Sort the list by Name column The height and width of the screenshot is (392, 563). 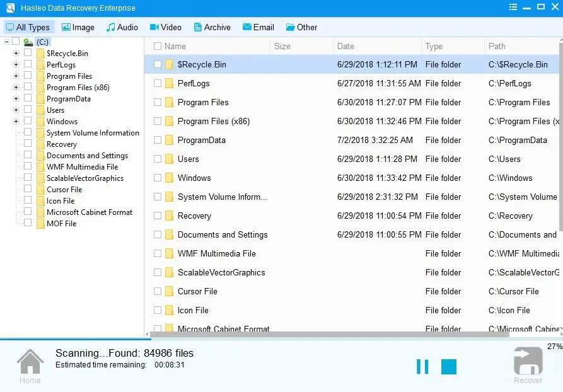[175, 46]
